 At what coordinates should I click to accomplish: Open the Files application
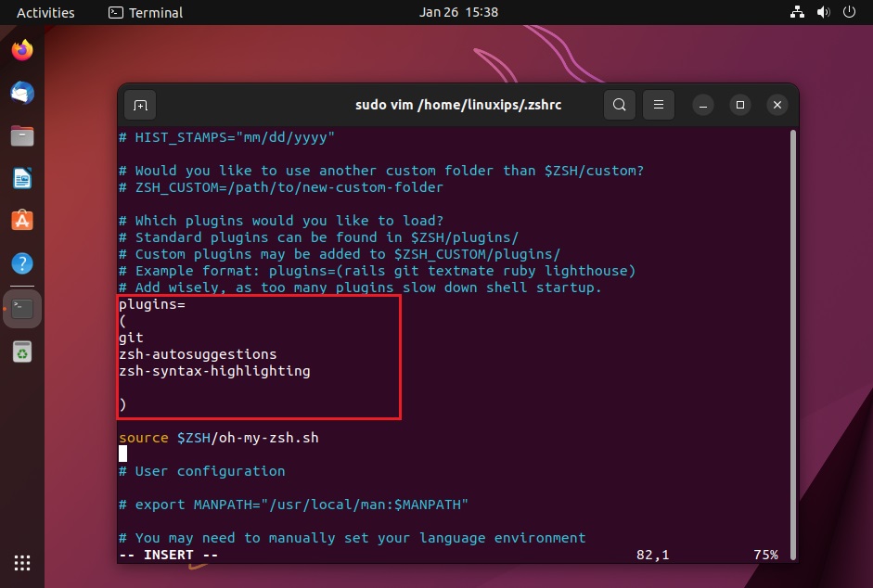tap(22, 135)
